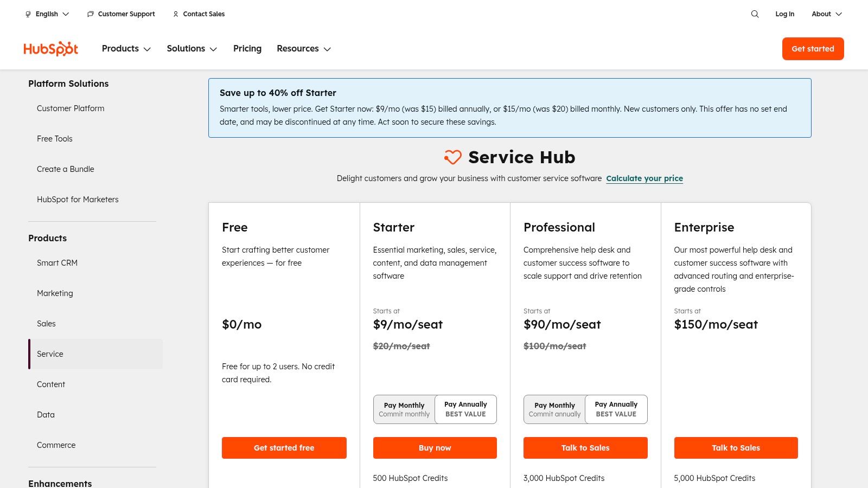Click the Log In link
Image resolution: width=868 pixels, height=488 pixels.
[784, 14]
